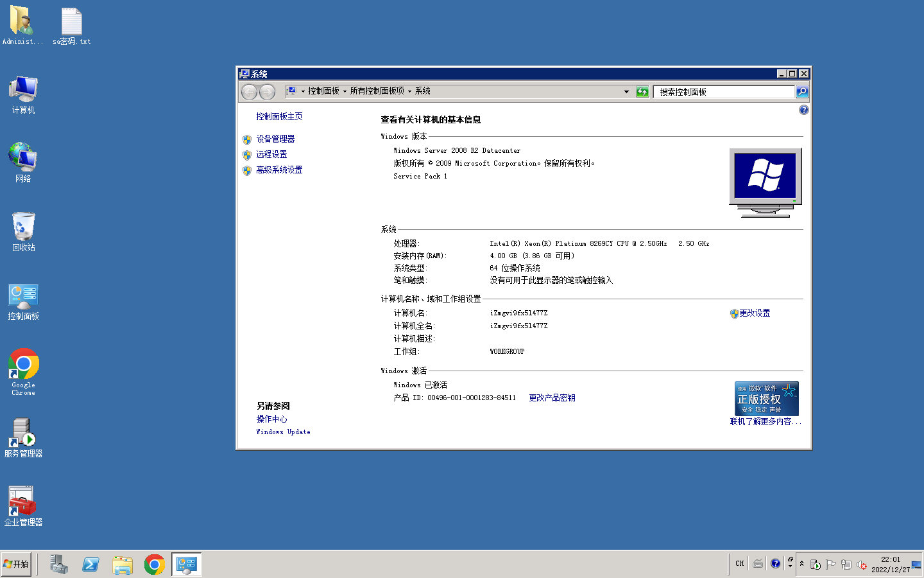Screen dimensions: 924x578
Task: Select 计算机 Computer desktop icon
Action: tap(23, 95)
